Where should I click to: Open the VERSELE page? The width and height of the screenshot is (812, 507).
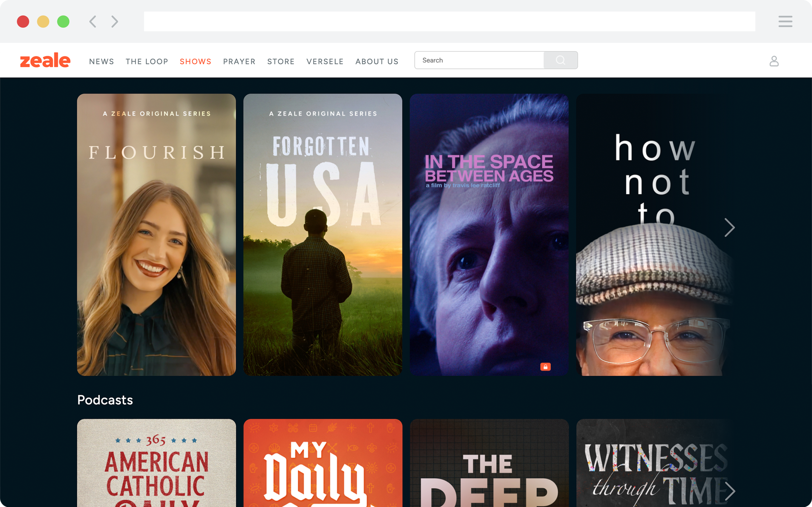[325, 62]
